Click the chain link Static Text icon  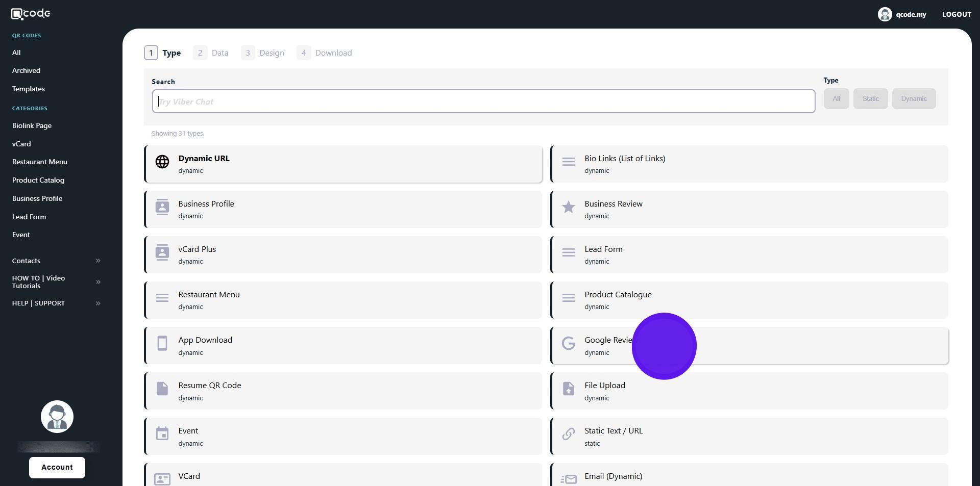[568, 434]
